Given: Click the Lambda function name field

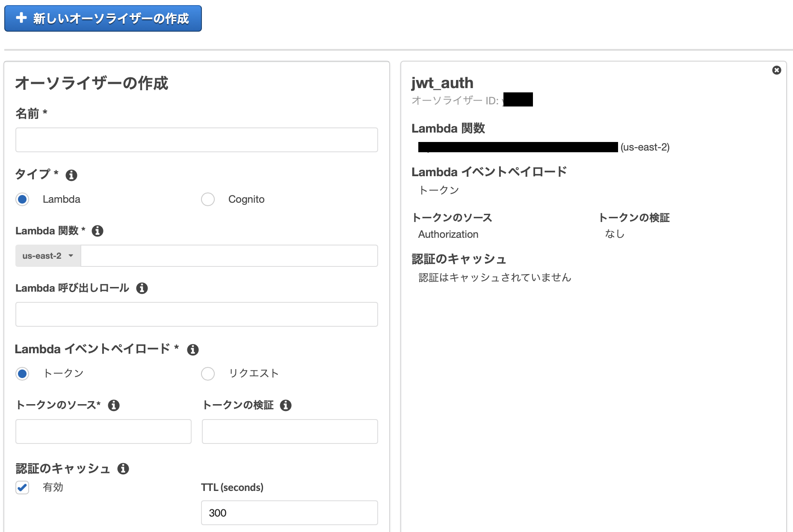Looking at the screenshot, I should click(229, 256).
